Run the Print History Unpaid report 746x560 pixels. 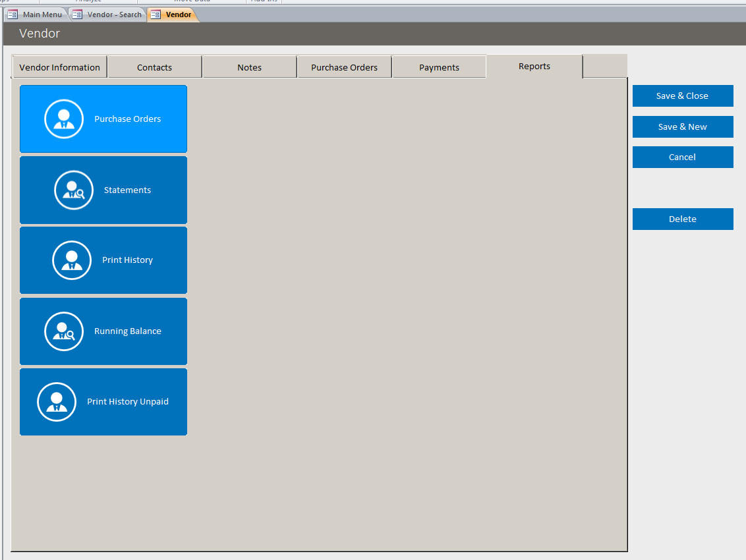click(x=103, y=402)
